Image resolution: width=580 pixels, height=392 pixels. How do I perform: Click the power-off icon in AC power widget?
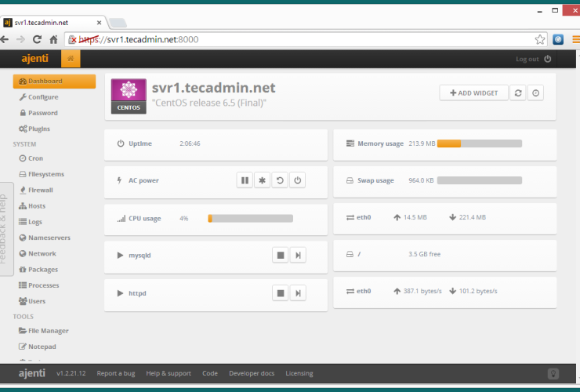297,180
